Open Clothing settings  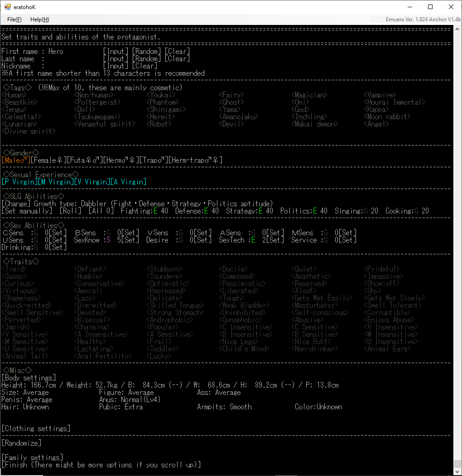coord(36,429)
